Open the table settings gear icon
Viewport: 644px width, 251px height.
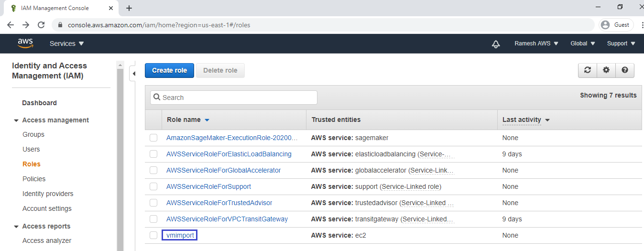pos(606,70)
